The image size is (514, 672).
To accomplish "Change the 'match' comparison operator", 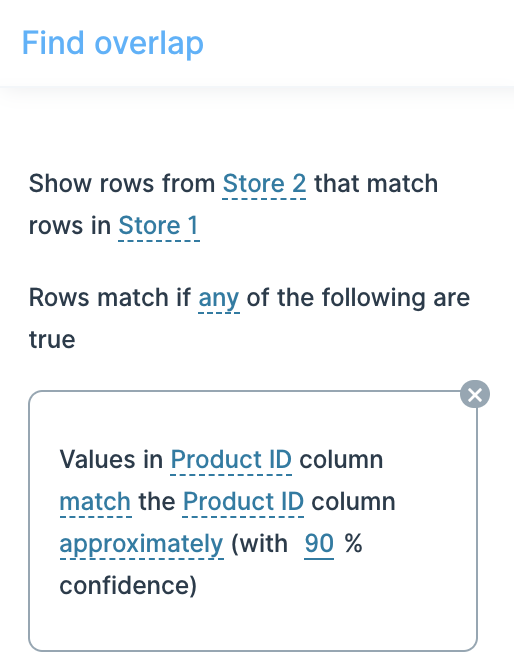I will click(x=95, y=502).
